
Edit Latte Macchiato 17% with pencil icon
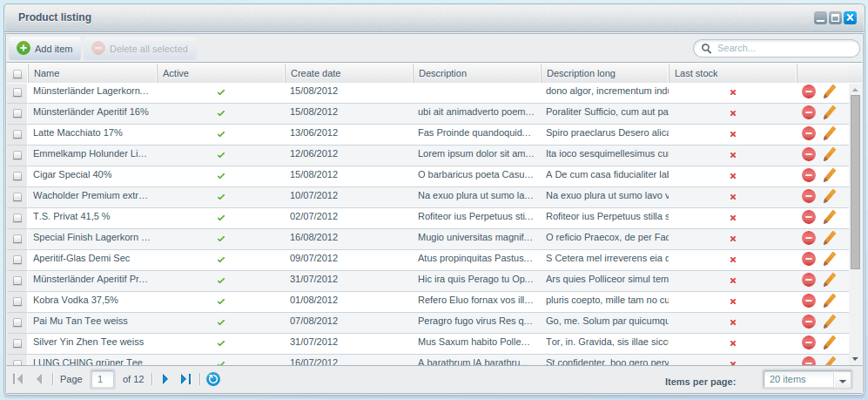[829, 133]
